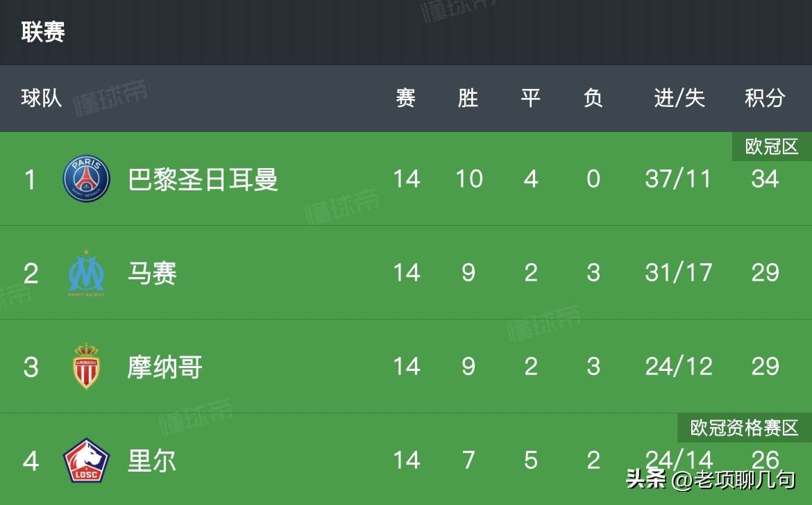Open the 马赛 team details

[153, 272]
